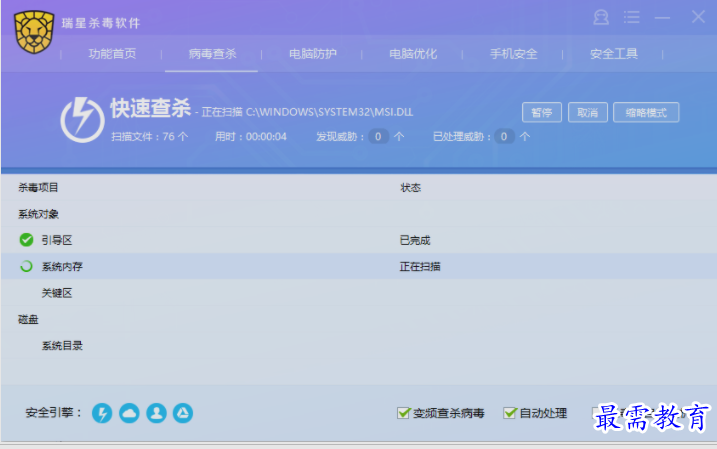Click the 磁盘 group heading

[28, 320]
